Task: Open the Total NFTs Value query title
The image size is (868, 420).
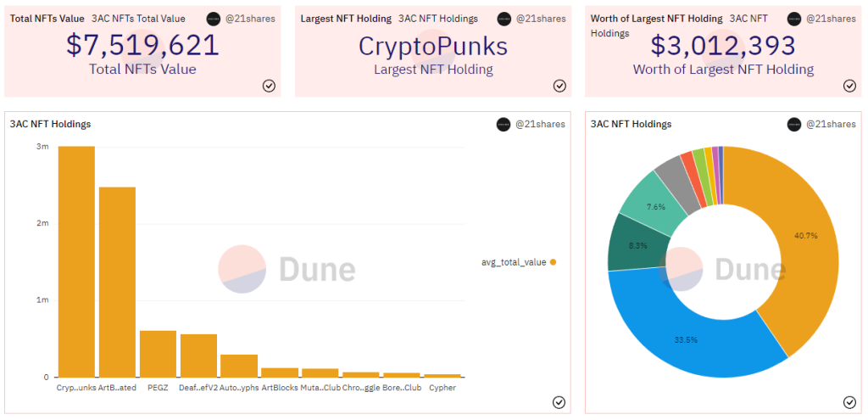Action: 47,19
